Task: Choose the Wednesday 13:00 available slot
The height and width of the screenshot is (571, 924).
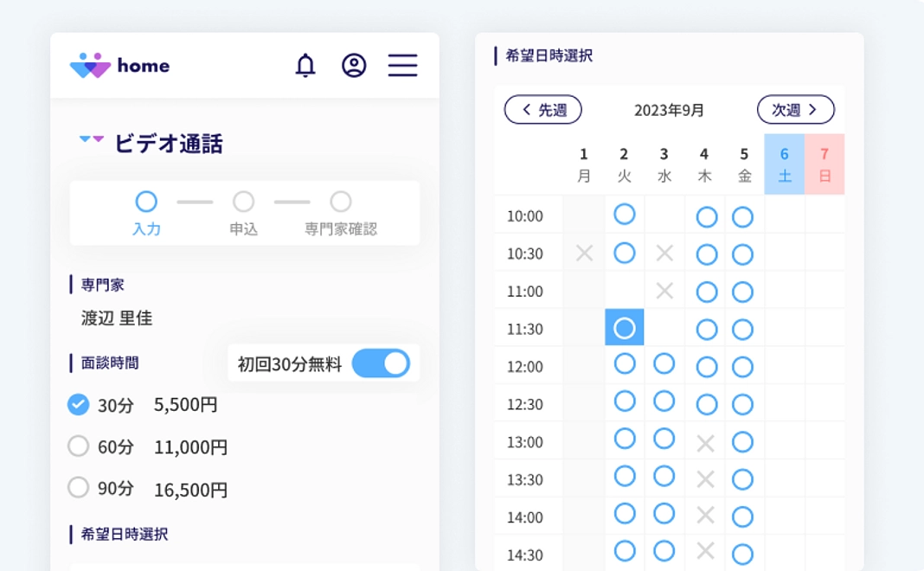Action: [664, 439]
